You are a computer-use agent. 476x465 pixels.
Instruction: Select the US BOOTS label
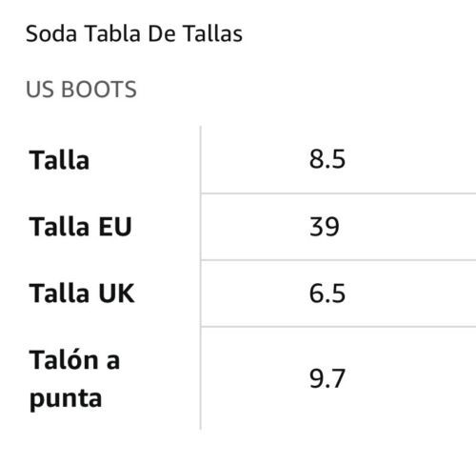81,90
